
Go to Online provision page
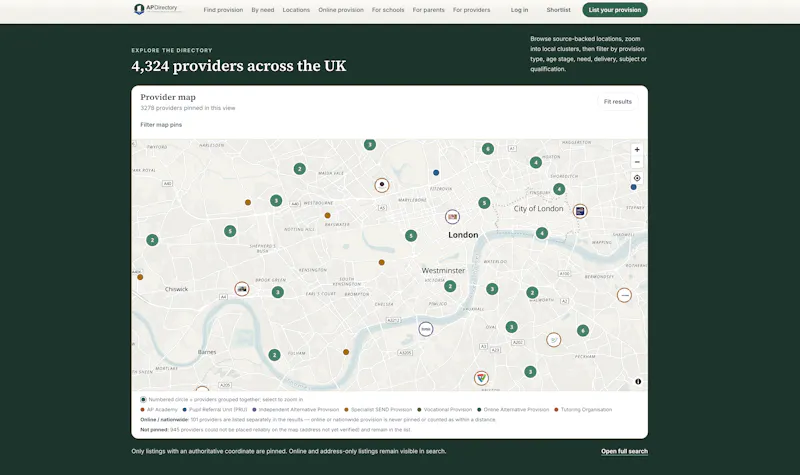341,10
